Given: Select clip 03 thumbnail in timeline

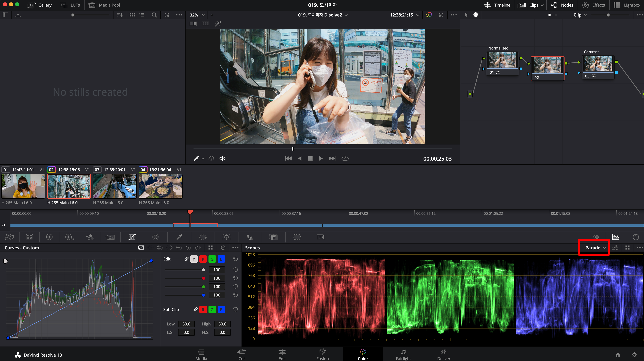Looking at the screenshot, I should click(x=115, y=186).
